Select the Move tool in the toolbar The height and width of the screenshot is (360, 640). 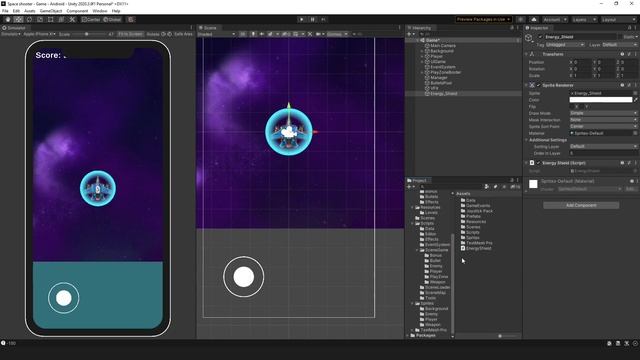pos(18,19)
